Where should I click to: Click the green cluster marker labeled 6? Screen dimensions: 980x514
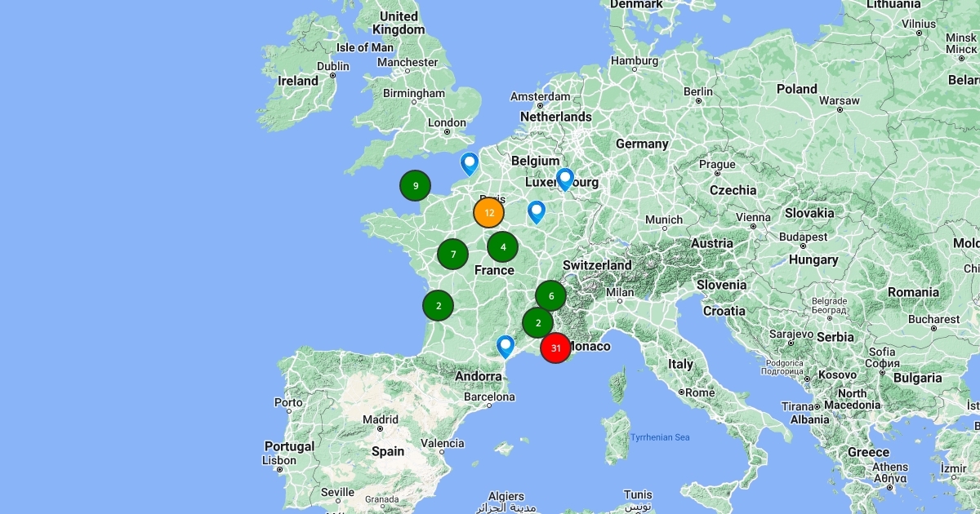point(550,296)
